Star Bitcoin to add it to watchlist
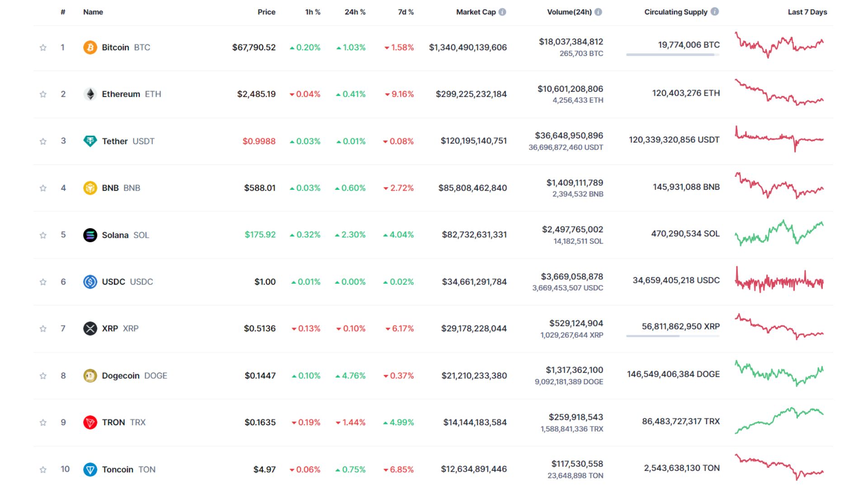The height and width of the screenshot is (488, 868). click(x=43, y=47)
